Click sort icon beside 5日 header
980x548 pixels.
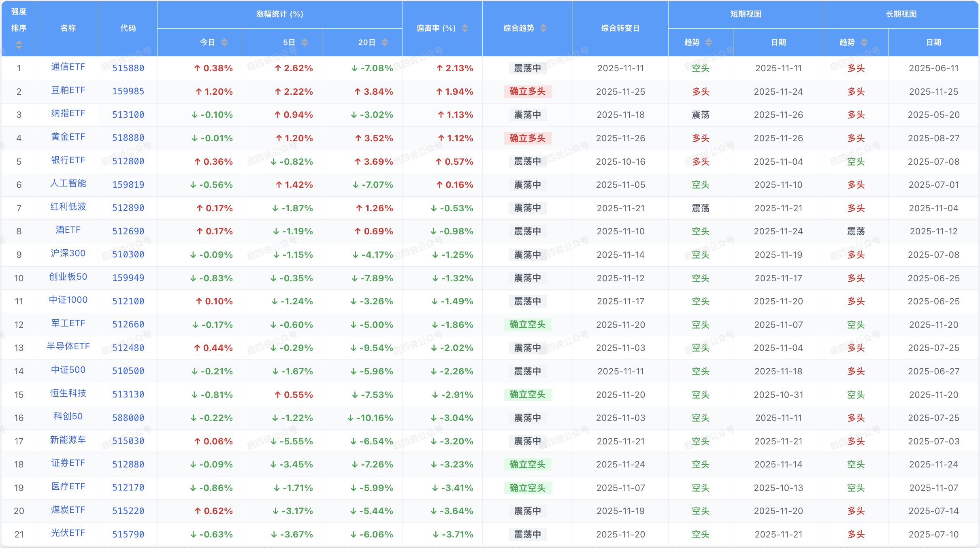305,42
